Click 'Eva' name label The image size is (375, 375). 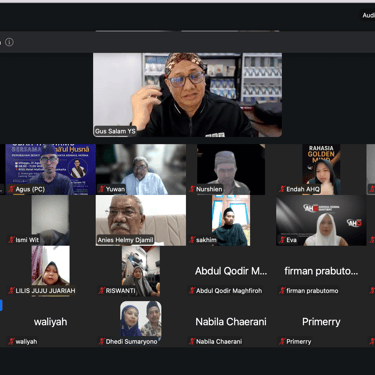click(x=291, y=240)
